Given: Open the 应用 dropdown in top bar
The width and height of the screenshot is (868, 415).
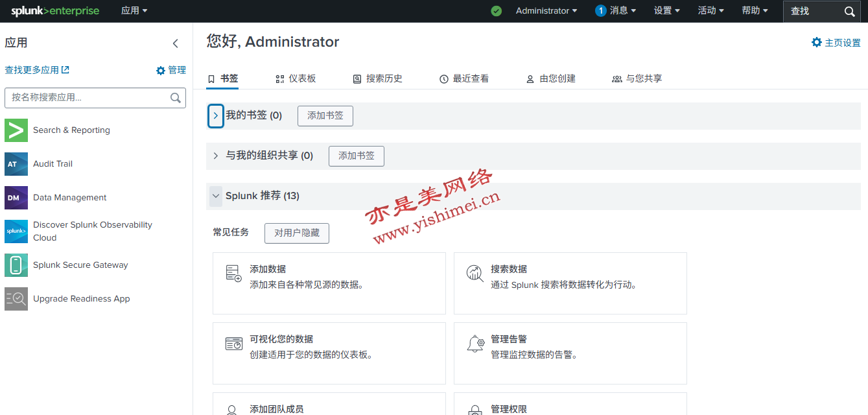Looking at the screenshot, I should coord(134,11).
